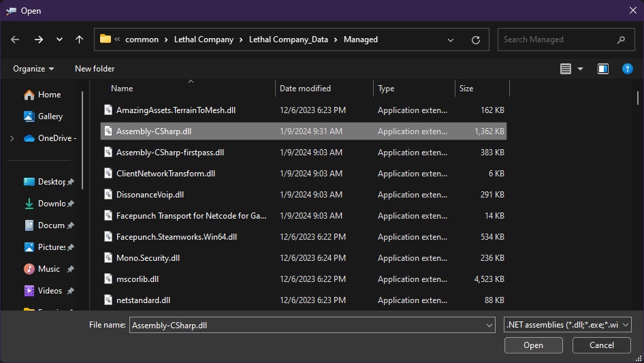This screenshot has height=363, width=644.
Task: Select DissonanceVoip.dll
Action: [x=304, y=195]
